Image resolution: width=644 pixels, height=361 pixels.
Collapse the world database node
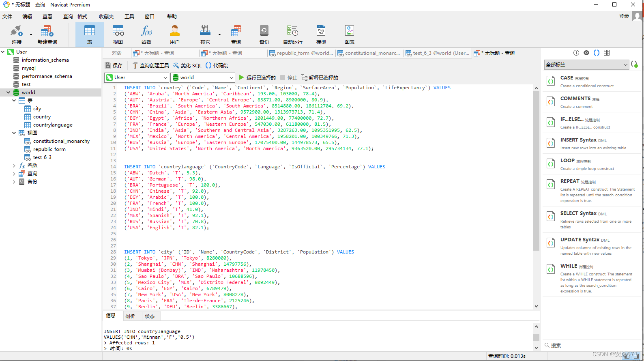point(8,92)
